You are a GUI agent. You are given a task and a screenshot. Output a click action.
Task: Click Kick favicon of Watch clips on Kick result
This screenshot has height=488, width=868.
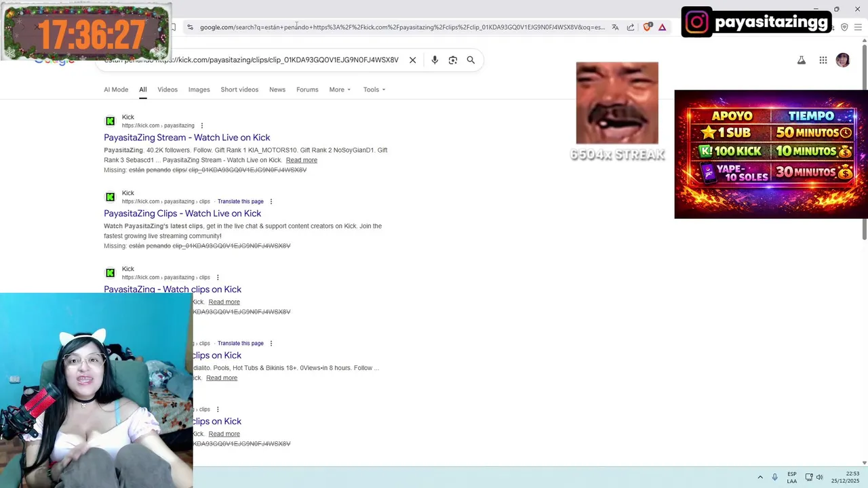(110, 273)
